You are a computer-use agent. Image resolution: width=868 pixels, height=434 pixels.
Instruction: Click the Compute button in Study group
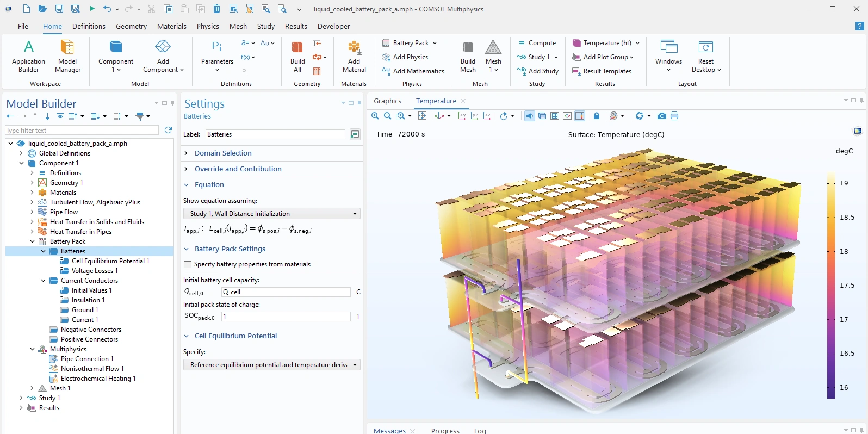537,43
